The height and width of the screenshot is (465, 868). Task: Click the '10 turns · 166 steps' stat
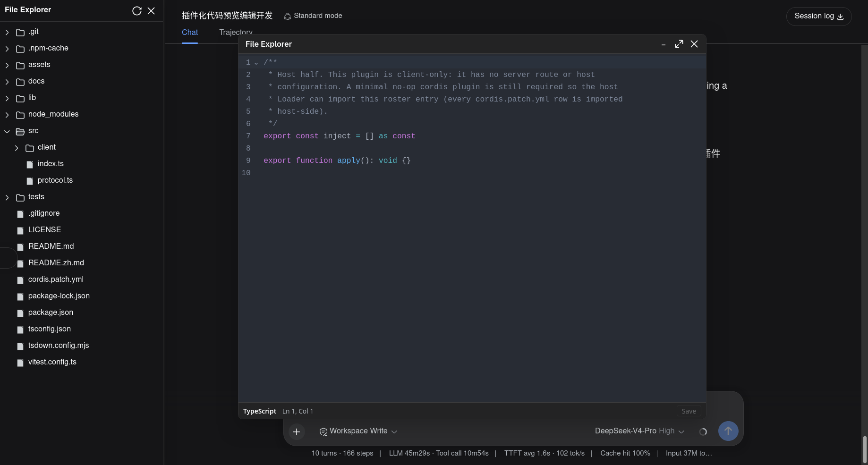(x=342, y=453)
